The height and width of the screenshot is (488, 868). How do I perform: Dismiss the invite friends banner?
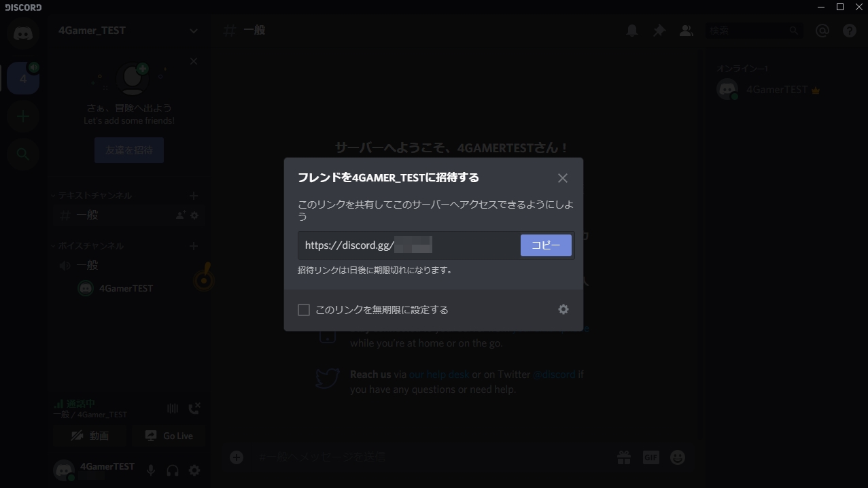(194, 61)
